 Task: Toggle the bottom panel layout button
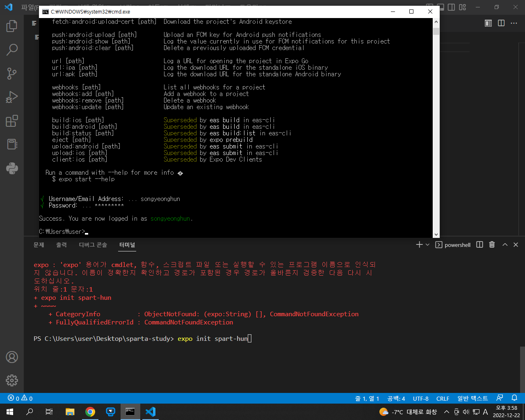tap(440, 7)
